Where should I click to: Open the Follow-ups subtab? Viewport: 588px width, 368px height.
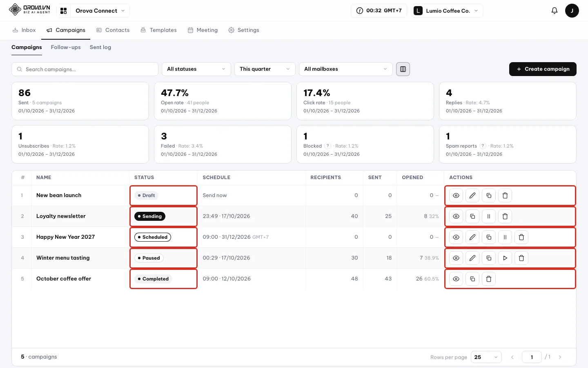pyautogui.click(x=66, y=47)
